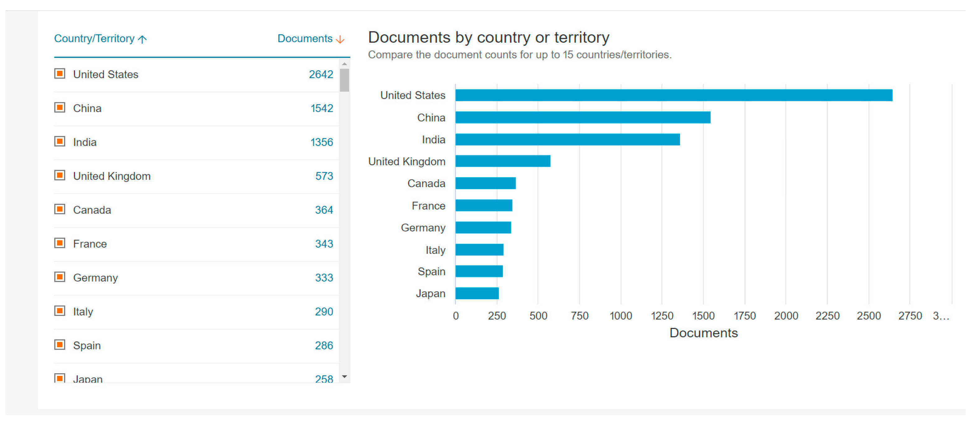Toggle the Germany checkbox
Screen dimensions: 980x425
pos(60,277)
